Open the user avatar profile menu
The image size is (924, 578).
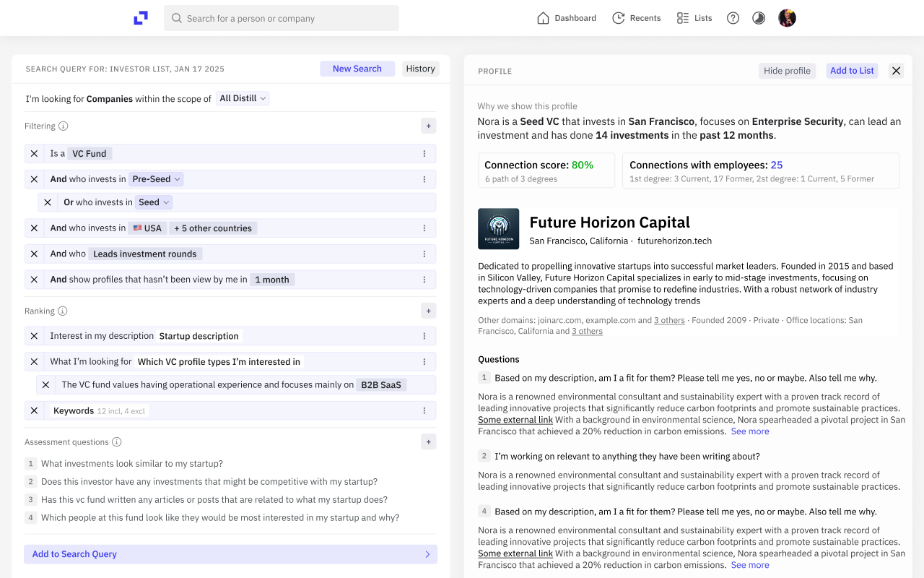pos(787,18)
